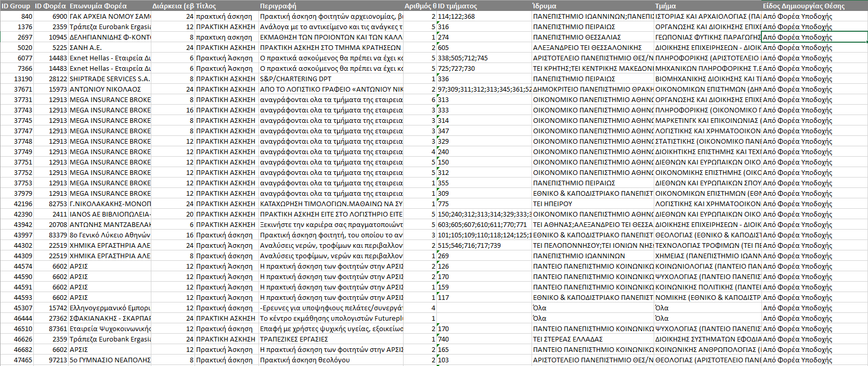Screen dimensions: 868x366
Task: Select the 'ΤΡΑΠΕΖΙΚΕΣ ΕΡΓΑΣΙΕΣ' description cell
Action: [331, 339]
